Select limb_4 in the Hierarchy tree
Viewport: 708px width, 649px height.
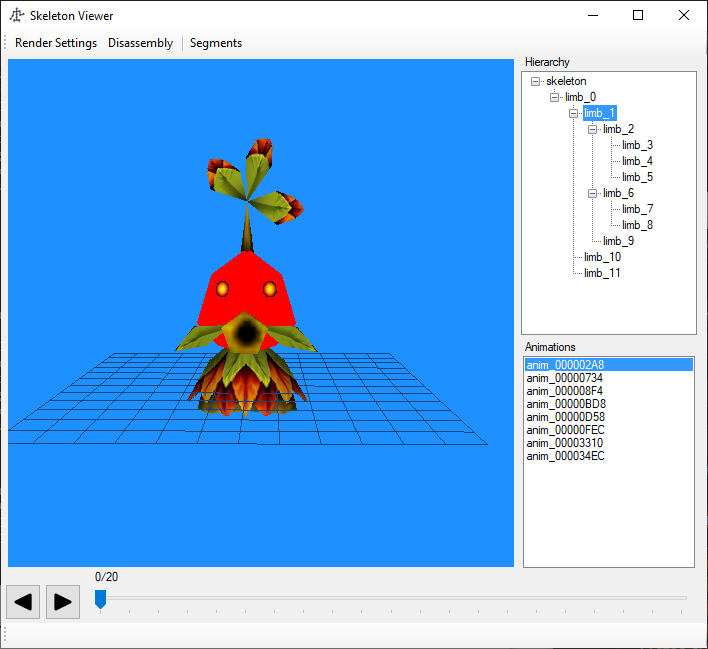click(x=637, y=161)
